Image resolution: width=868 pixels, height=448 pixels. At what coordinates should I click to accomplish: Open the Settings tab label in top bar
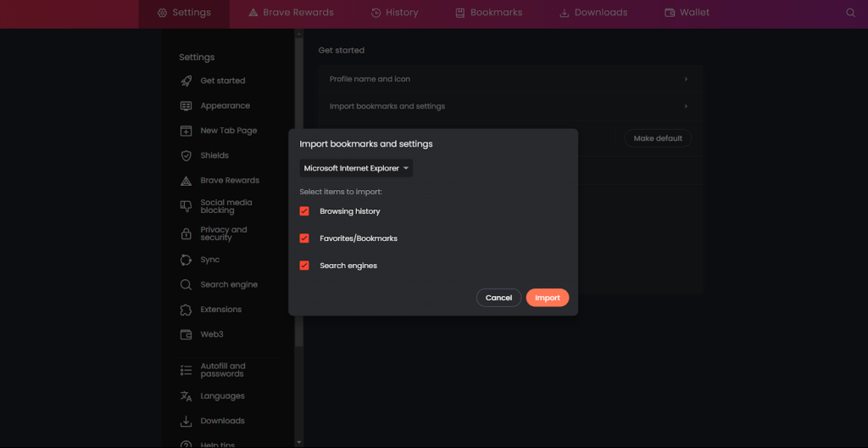click(192, 12)
